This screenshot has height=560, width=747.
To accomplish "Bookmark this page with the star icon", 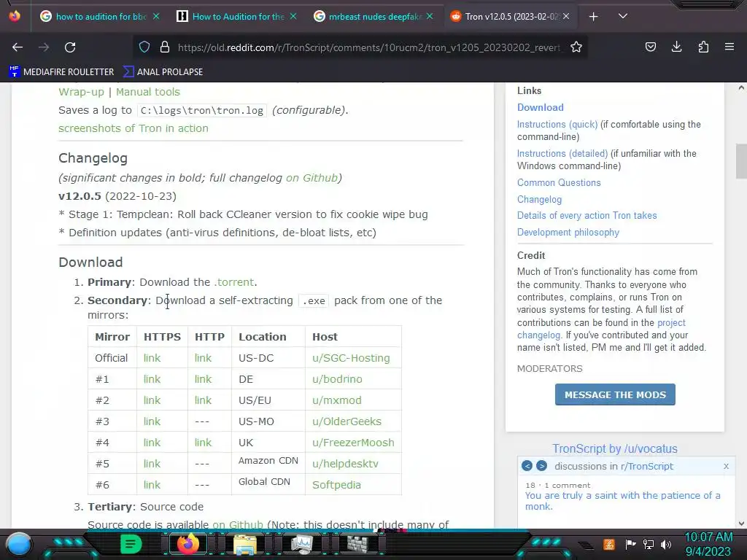I will click(576, 47).
